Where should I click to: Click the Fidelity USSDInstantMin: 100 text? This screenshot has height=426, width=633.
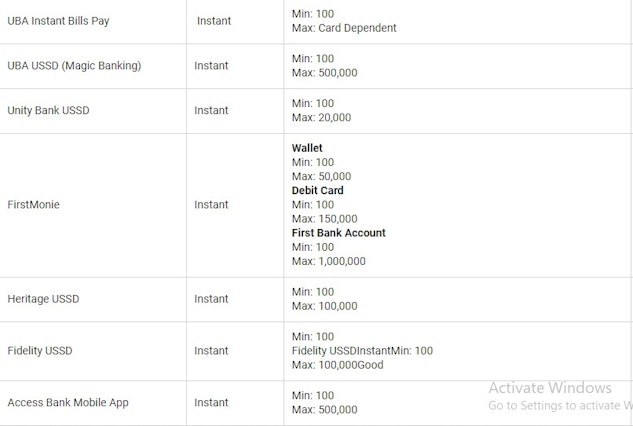click(x=362, y=350)
